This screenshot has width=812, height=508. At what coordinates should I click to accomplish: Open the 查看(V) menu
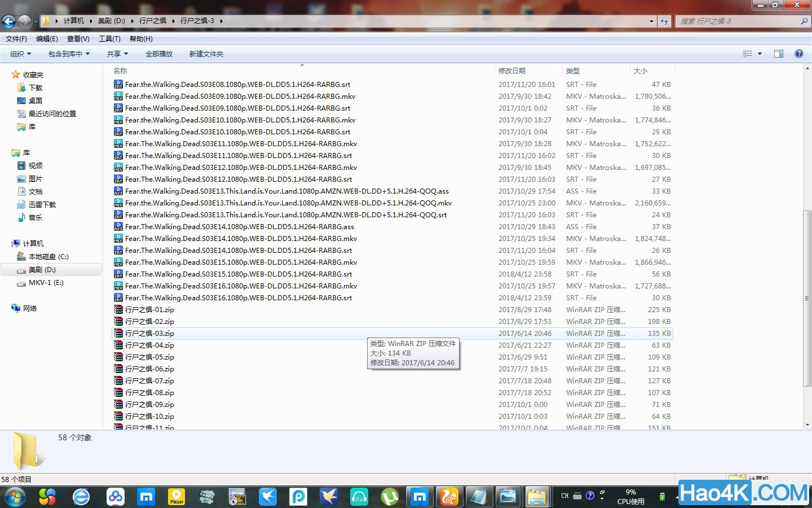click(78, 39)
